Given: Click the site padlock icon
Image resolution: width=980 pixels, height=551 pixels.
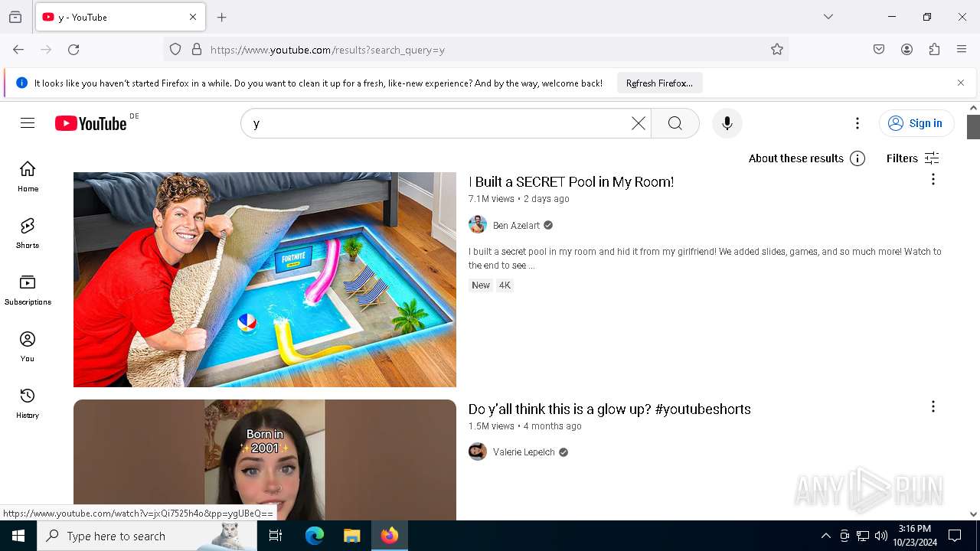Looking at the screenshot, I should pos(197,50).
